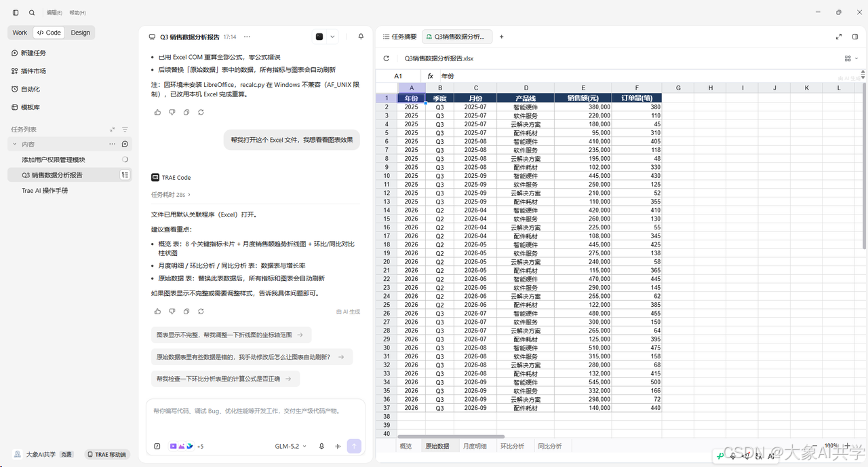
Task: Open the grid view options dropdown
Action: [851, 58]
